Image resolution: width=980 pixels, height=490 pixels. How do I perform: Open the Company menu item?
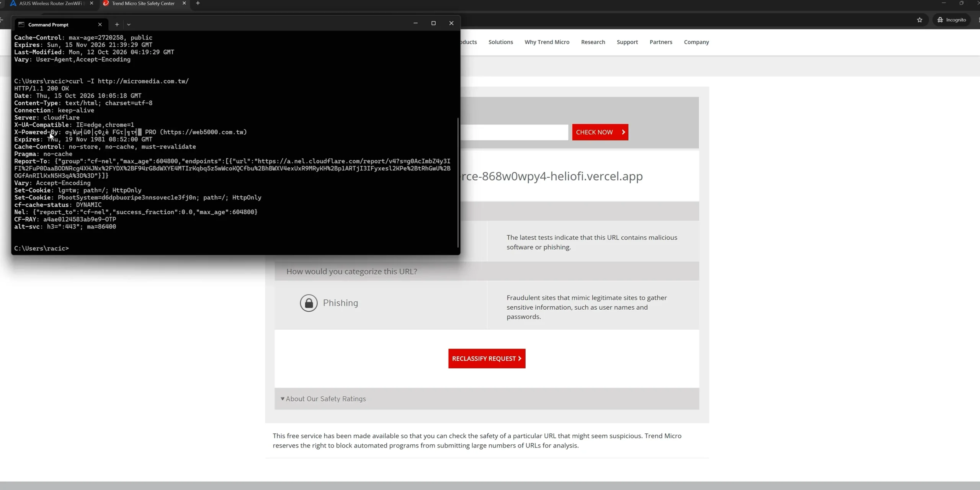(x=696, y=42)
